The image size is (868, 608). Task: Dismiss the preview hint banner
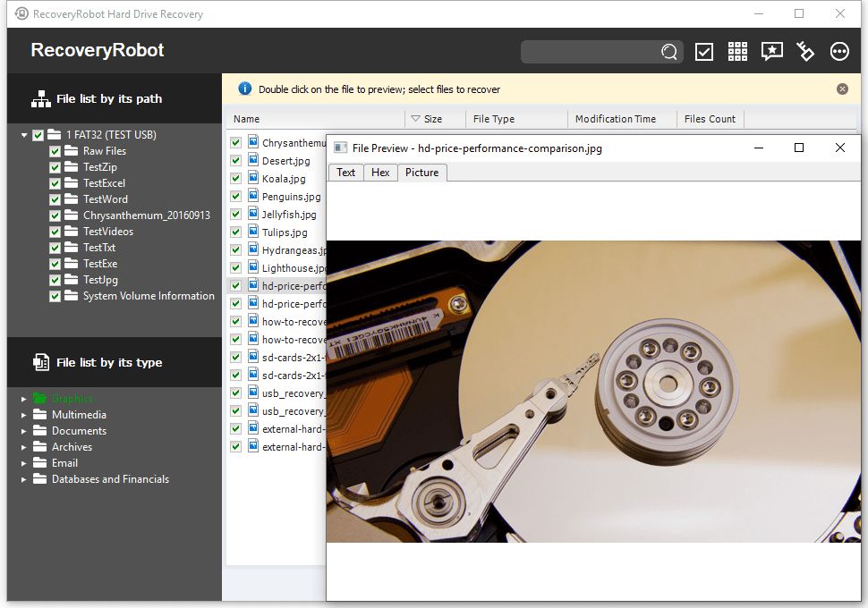842,89
